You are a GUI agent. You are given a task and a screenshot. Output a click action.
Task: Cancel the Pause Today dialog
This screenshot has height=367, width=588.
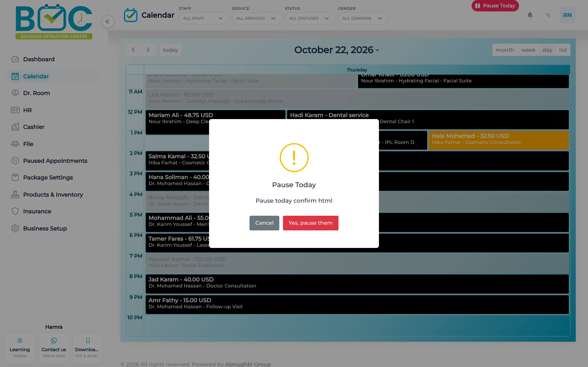[x=264, y=223]
